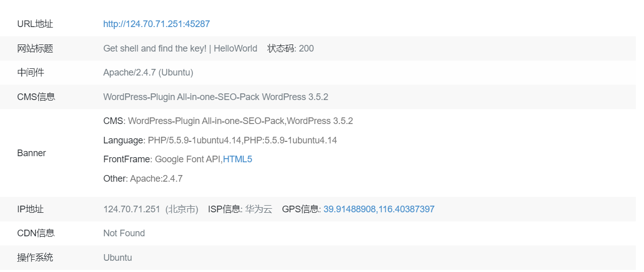The image size is (644, 272).
Task: Click the 'Language: PHP/5.5.9-1ubuntu4.14' banner line
Action: click(220, 140)
